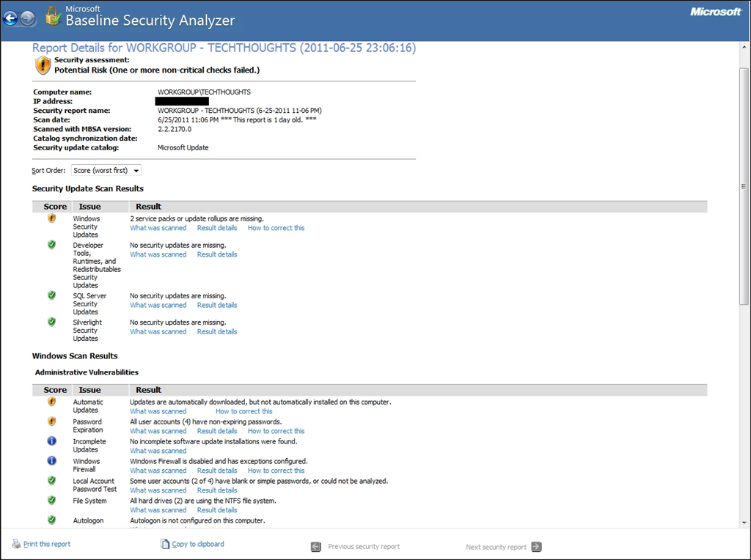The image size is (751, 560).
Task: Open What was scanned for Windows Security Updates
Action: click(158, 228)
